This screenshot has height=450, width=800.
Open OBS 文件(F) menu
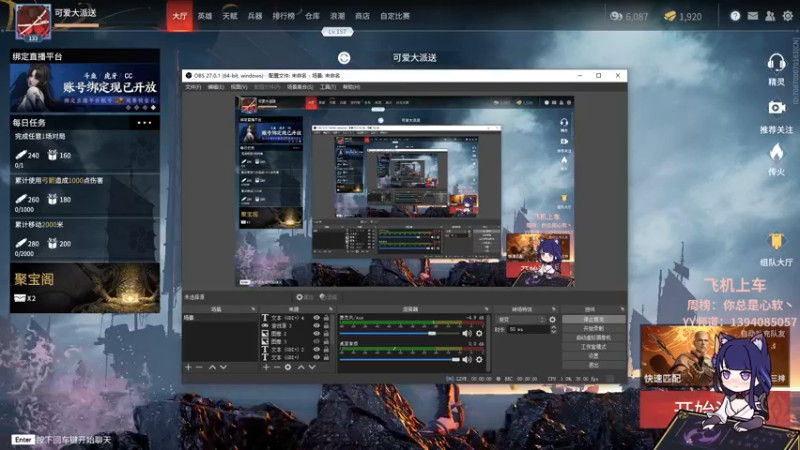click(x=193, y=87)
